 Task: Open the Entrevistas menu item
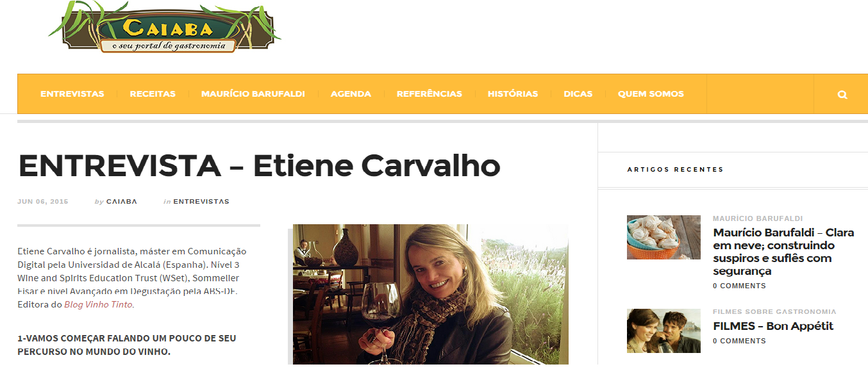pos(72,94)
